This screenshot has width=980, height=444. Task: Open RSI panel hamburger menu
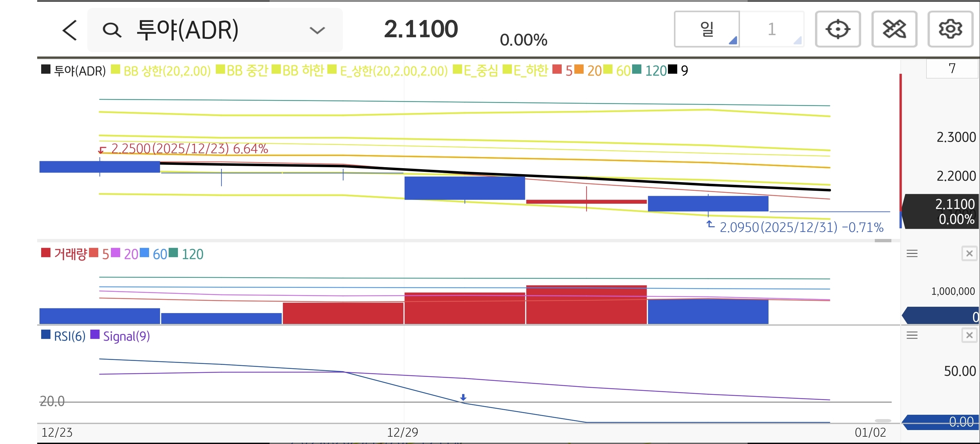pyautogui.click(x=912, y=335)
